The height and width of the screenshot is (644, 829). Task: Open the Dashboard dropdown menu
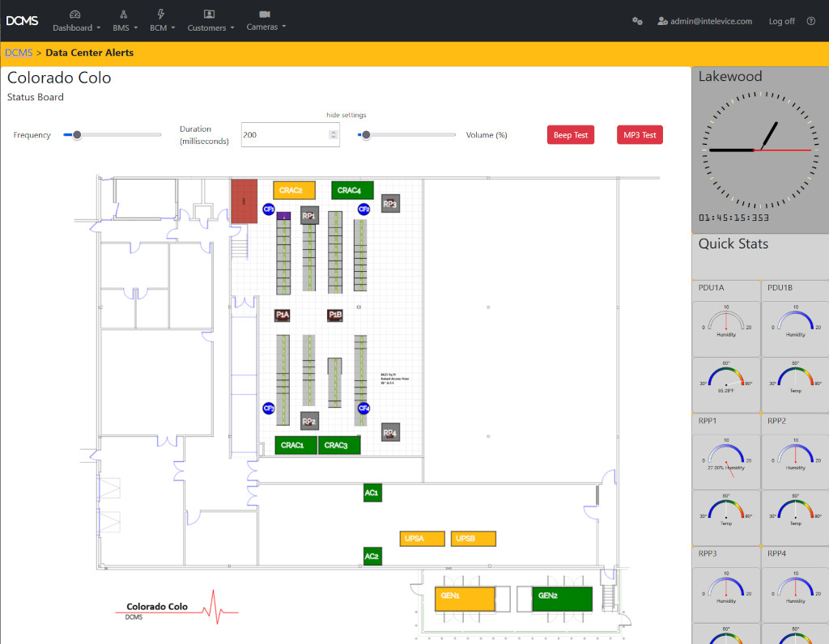click(76, 21)
